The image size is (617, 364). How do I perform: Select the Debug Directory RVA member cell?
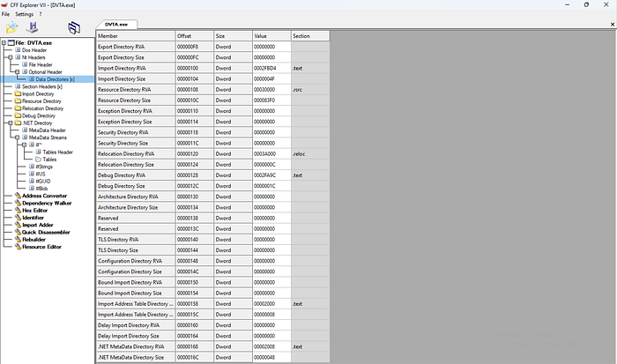(136, 175)
